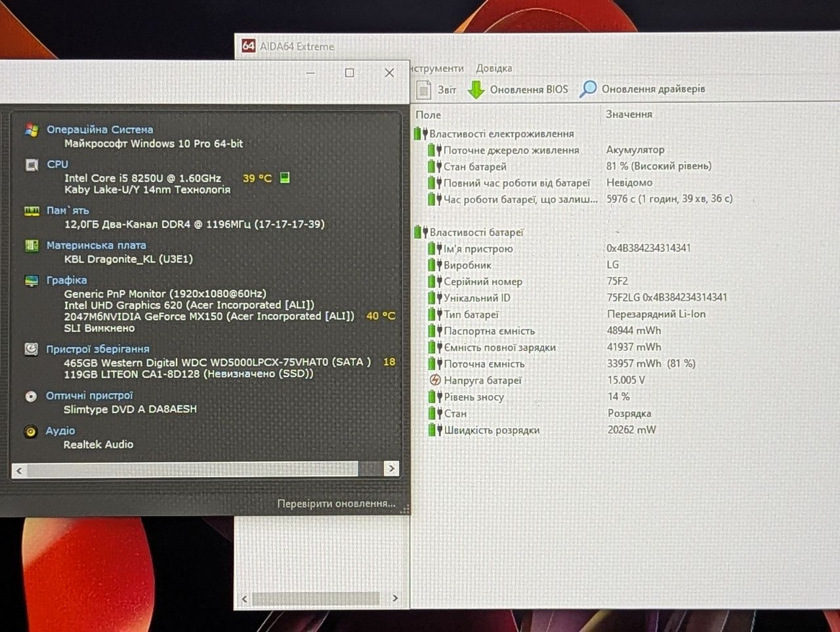Select the Операційна Система Windows flag icon
The image size is (840, 632).
[31, 130]
